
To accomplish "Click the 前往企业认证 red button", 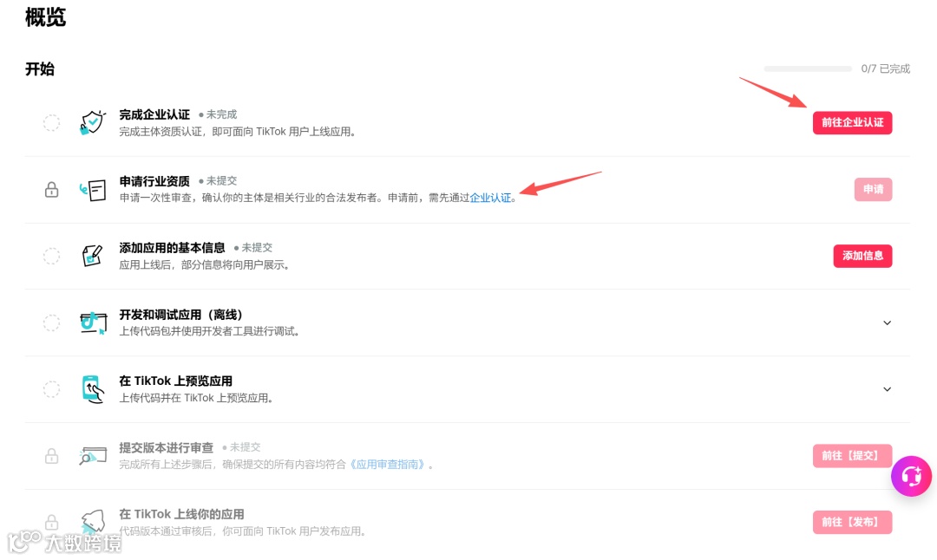I will [x=852, y=122].
